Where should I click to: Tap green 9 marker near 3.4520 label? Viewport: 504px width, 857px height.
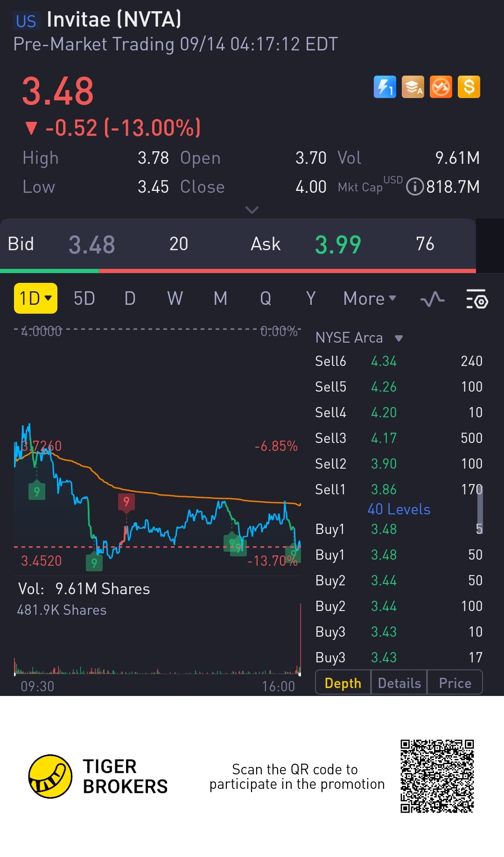point(94,562)
